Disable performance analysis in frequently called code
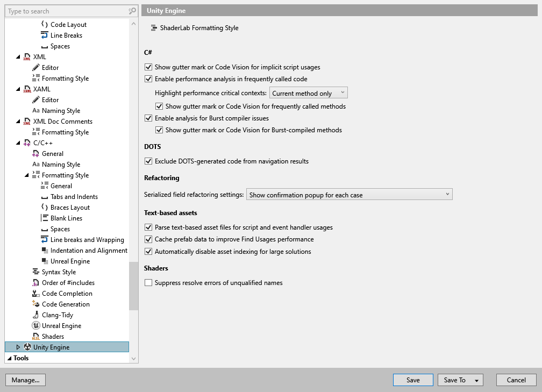This screenshot has width=542, height=392. (148, 79)
